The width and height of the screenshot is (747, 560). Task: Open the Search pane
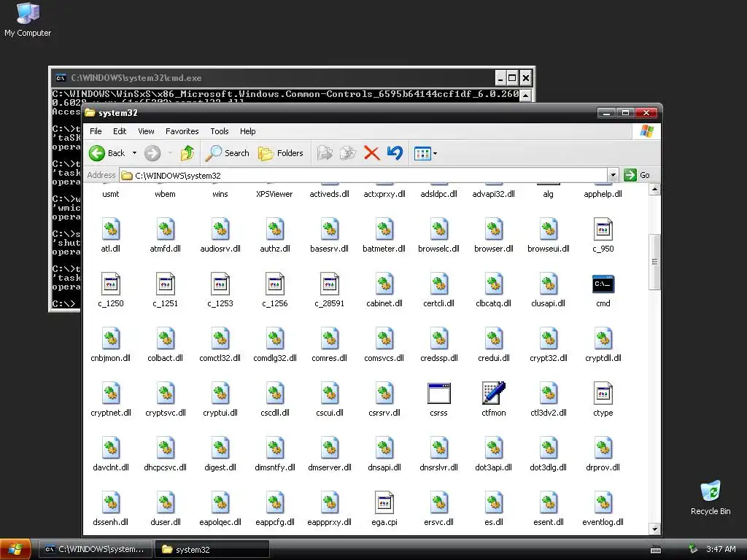click(x=228, y=153)
